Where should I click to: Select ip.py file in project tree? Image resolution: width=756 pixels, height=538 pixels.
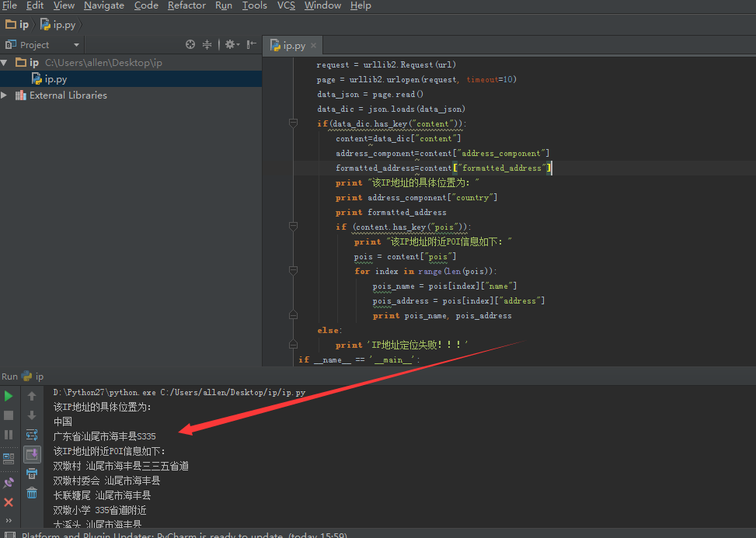click(x=54, y=79)
